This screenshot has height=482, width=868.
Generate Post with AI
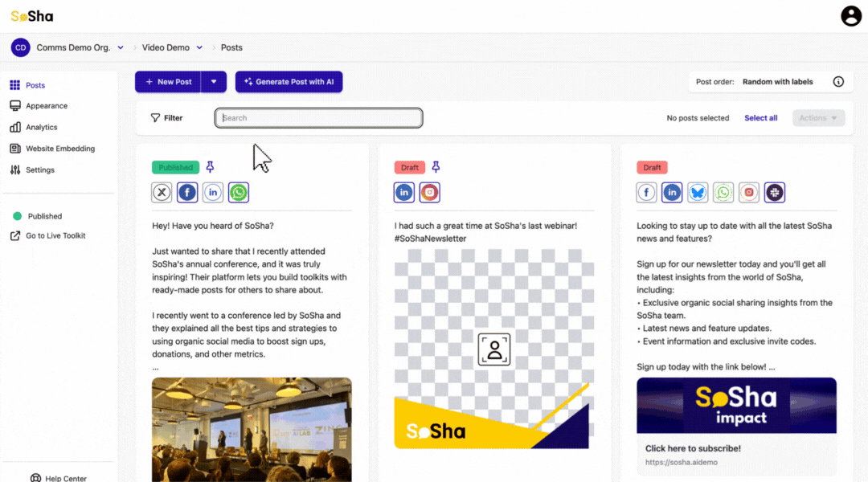pos(289,82)
